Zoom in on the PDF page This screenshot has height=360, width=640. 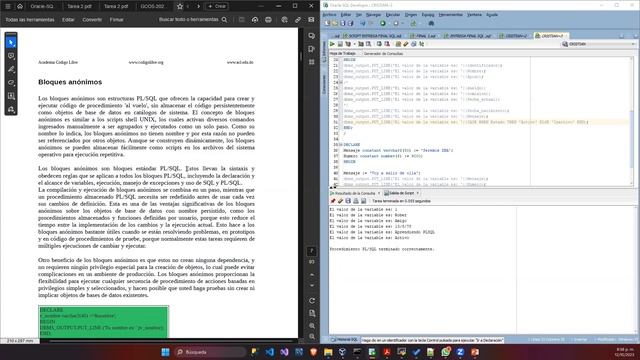(x=312, y=326)
